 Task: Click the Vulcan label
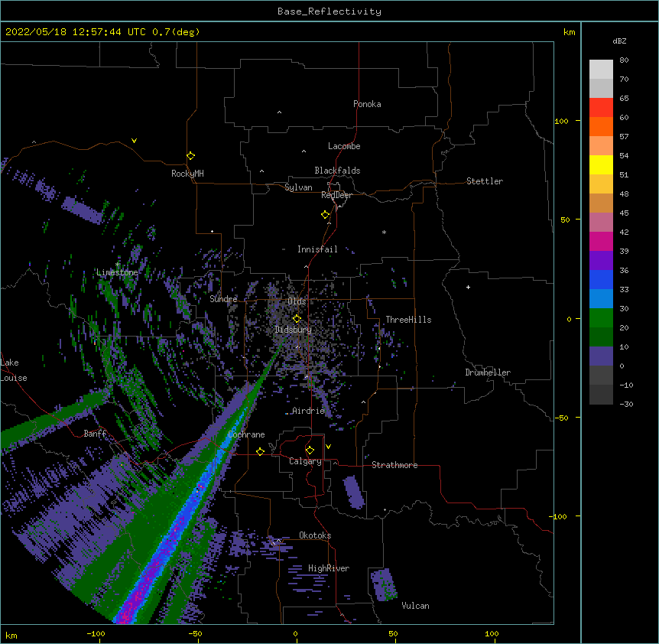point(415,606)
